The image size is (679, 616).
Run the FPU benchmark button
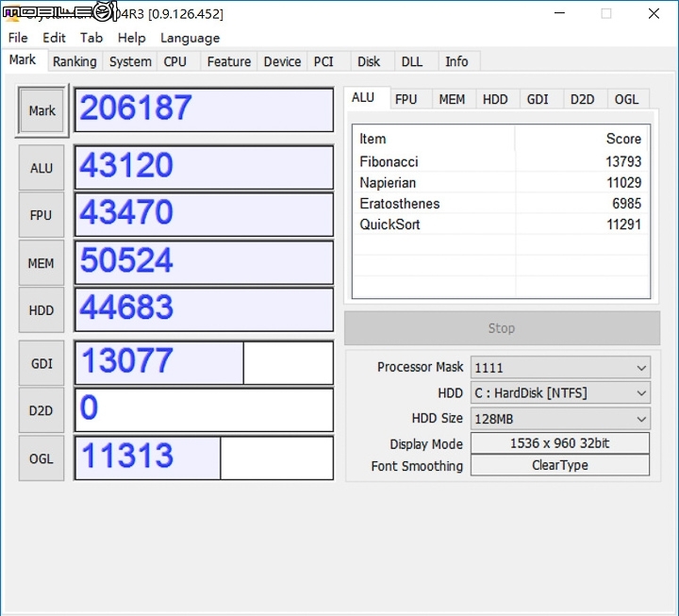click(x=41, y=215)
